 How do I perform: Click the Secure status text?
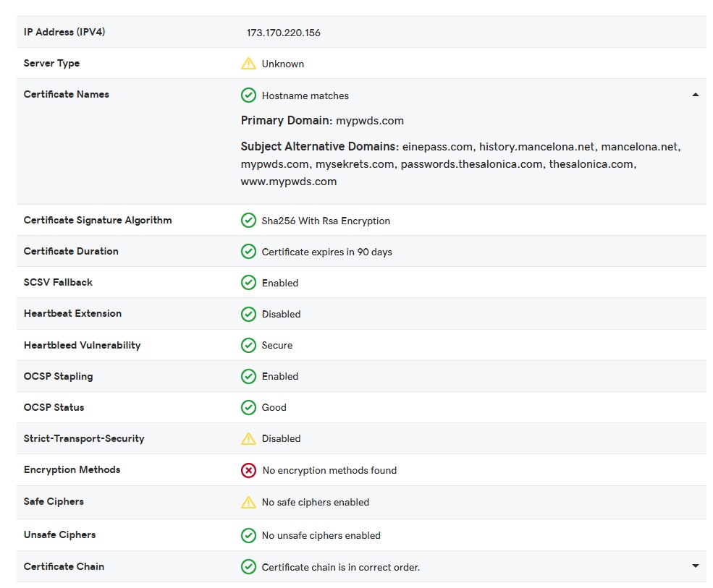pos(277,345)
